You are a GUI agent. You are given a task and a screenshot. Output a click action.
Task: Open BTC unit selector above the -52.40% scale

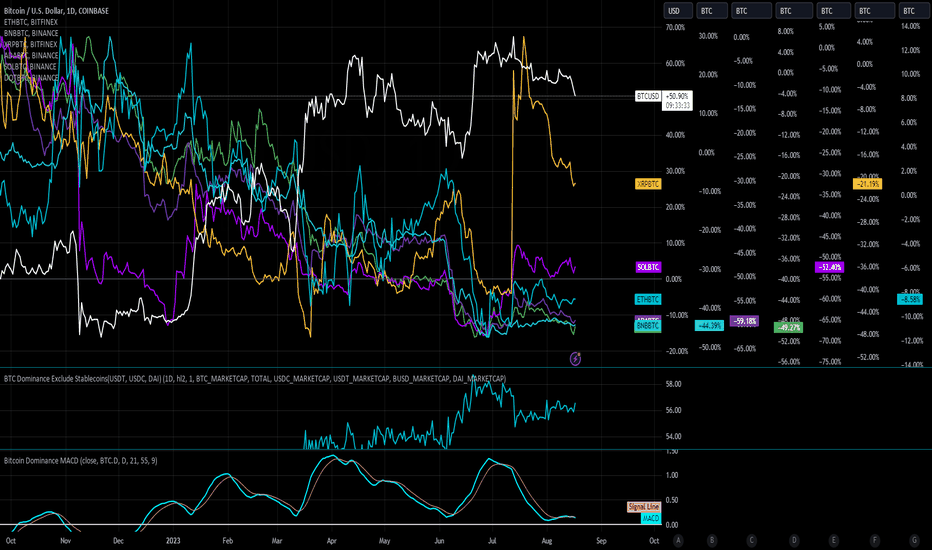click(x=833, y=11)
